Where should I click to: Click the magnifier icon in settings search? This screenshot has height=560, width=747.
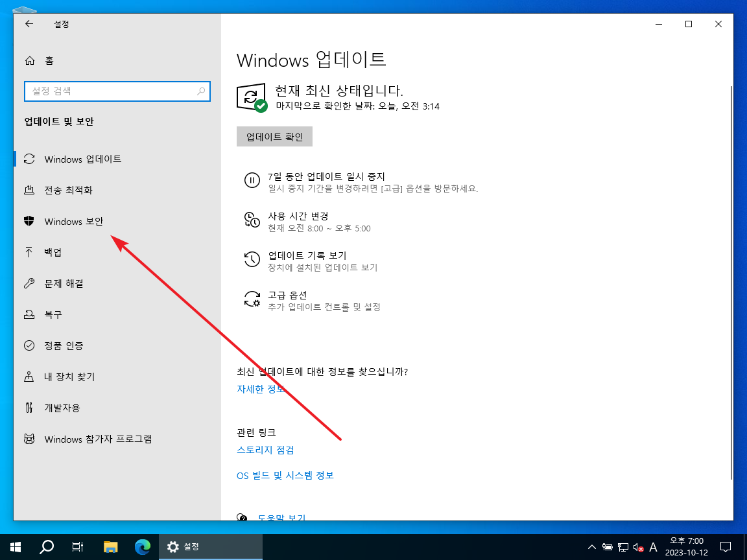pyautogui.click(x=201, y=91)
